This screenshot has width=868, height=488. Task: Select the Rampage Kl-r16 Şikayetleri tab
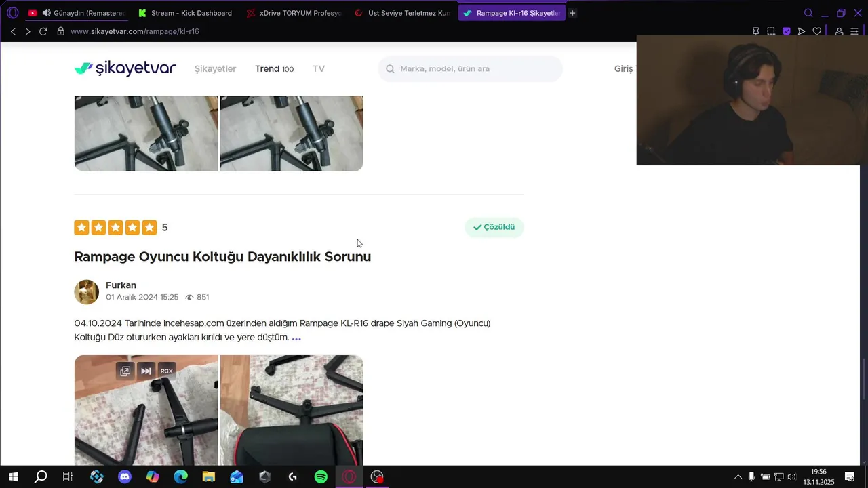(511, 13)
